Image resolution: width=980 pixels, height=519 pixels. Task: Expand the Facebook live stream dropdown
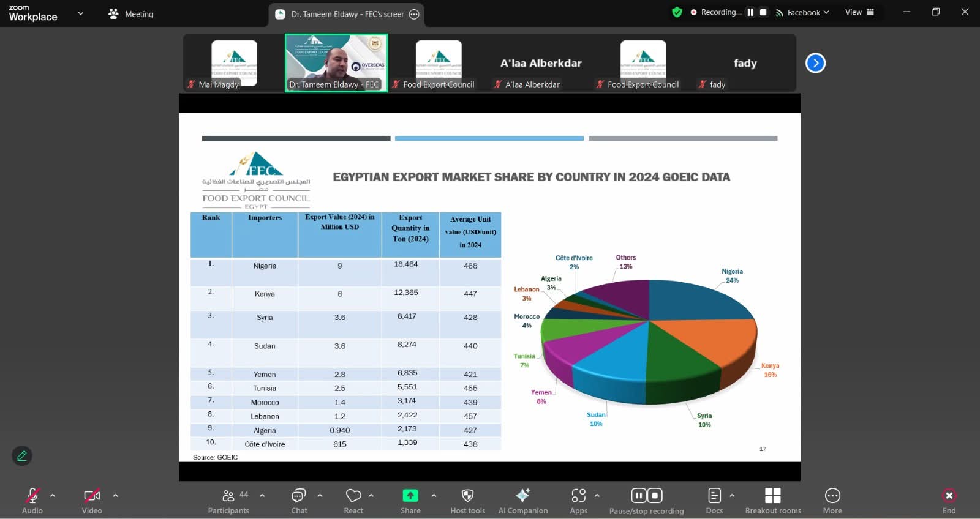tap(802, 12)
